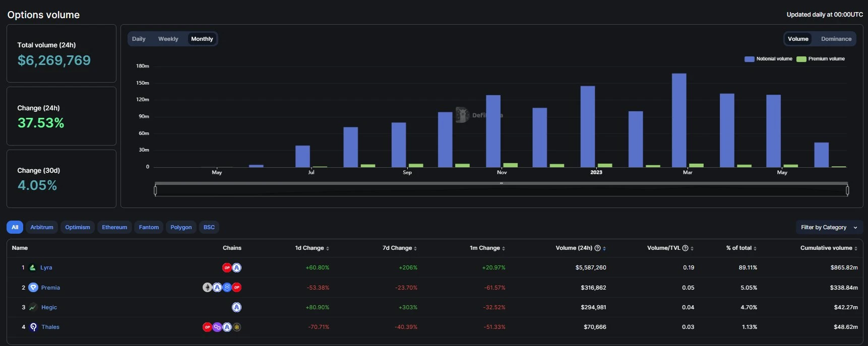This screenshot has width=868, height=346.
Task: Click the help icon next to Volume/TVL
Action: click(x=685, y=248)
